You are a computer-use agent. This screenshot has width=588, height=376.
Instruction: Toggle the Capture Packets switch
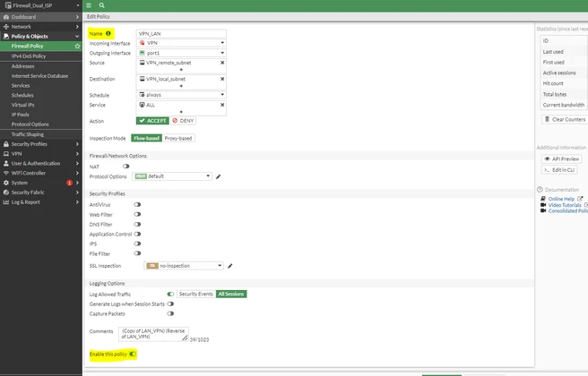click(170, 314)
